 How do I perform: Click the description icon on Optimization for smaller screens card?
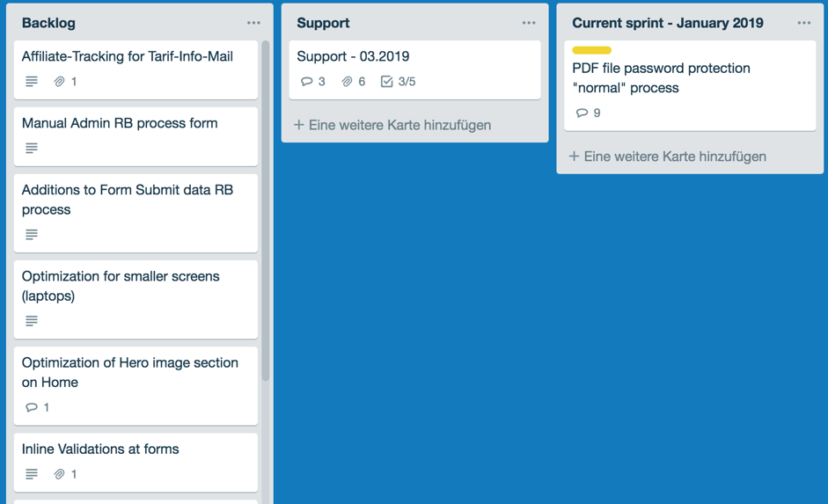(x=32, y=321)
